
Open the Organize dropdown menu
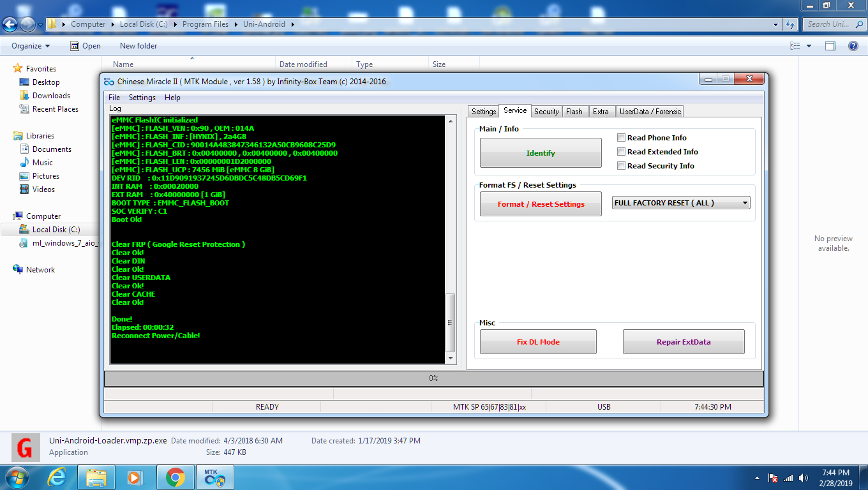(x=31, y=46)
